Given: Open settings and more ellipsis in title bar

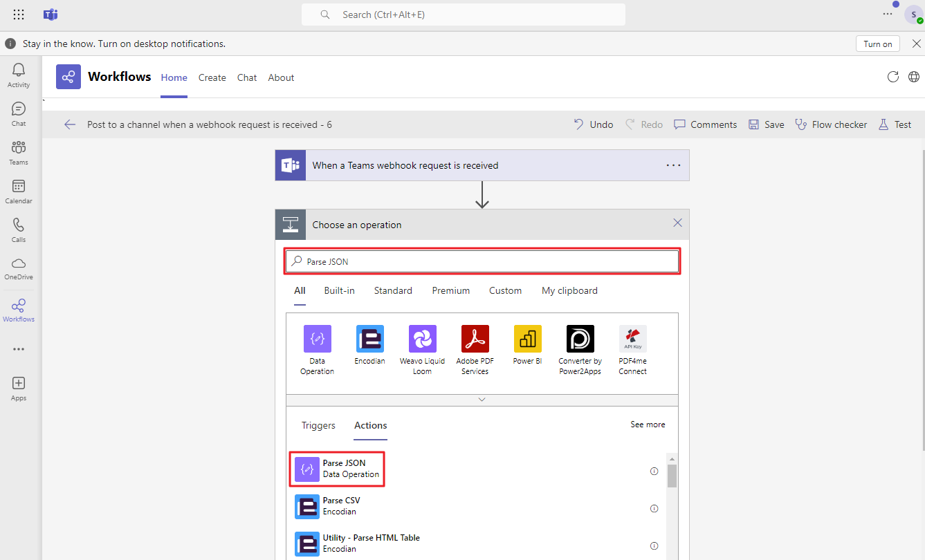Looking at the screenshot, I should pos(888,14).
